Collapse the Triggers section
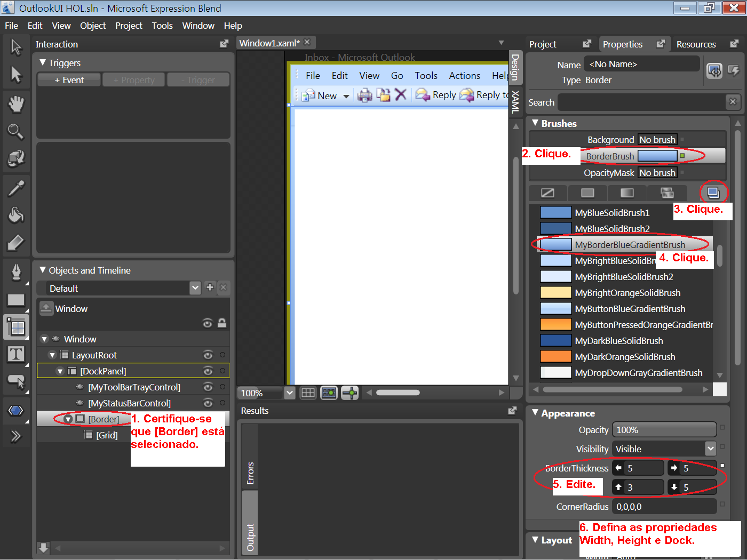 (x=43, y=63)
